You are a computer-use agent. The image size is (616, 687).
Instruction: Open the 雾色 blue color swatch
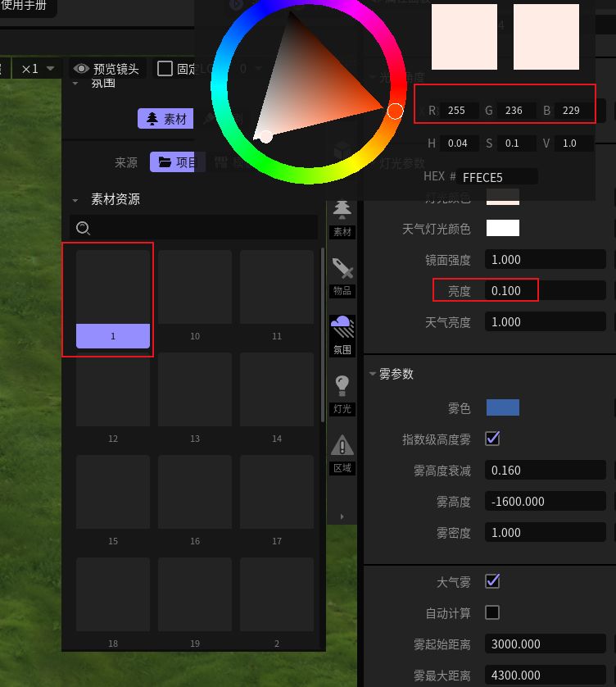pyautogui.click(x=503, y=407)
